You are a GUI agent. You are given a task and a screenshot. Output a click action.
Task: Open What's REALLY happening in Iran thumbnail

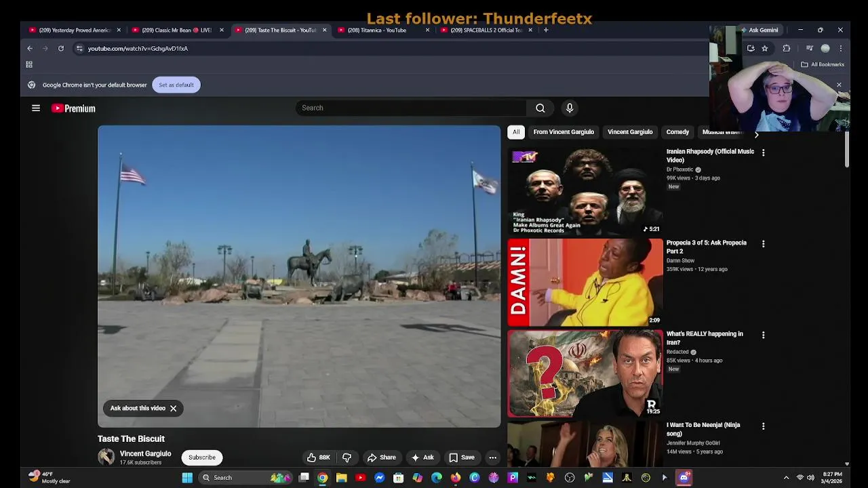[585, 373]
